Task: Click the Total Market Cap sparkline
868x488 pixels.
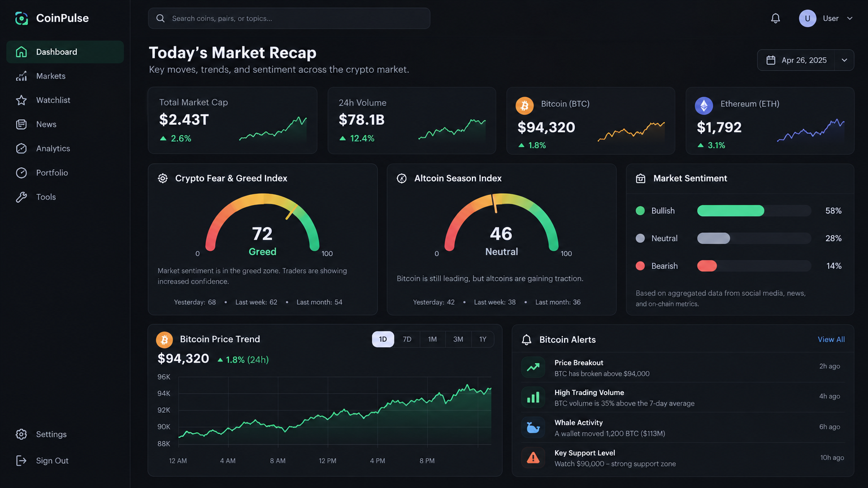Action: pos(273,129)
